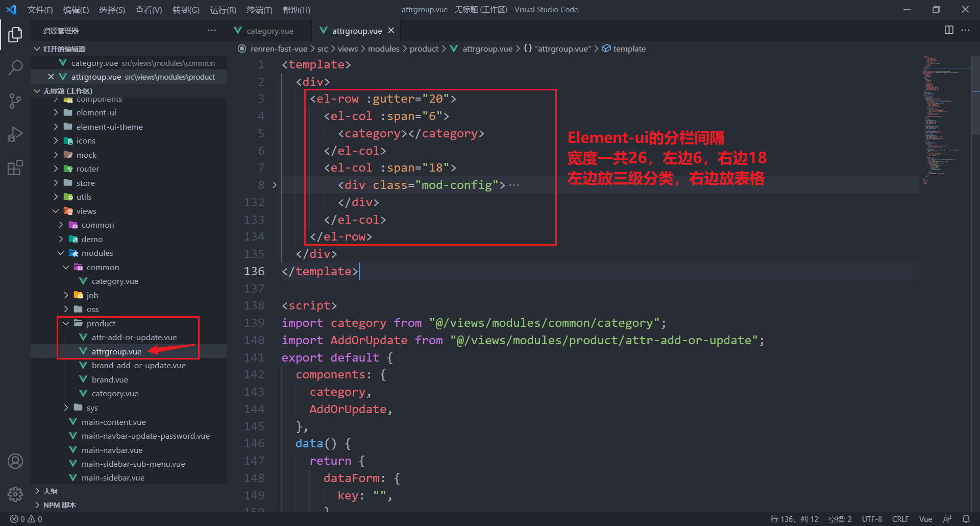This screenshot has width=980, height=526.
Task: Click the feedback icon in status bar
Action: 947,519
